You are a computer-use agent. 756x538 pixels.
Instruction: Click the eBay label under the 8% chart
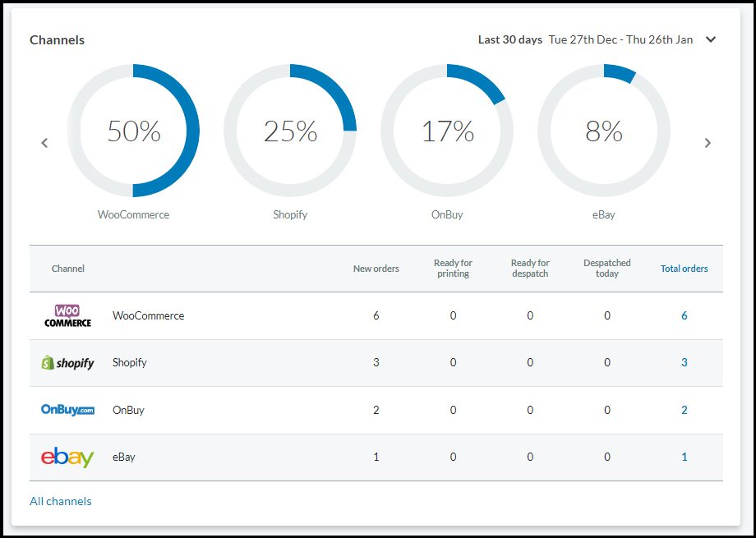pyautogui.click(x=604, y=214)
